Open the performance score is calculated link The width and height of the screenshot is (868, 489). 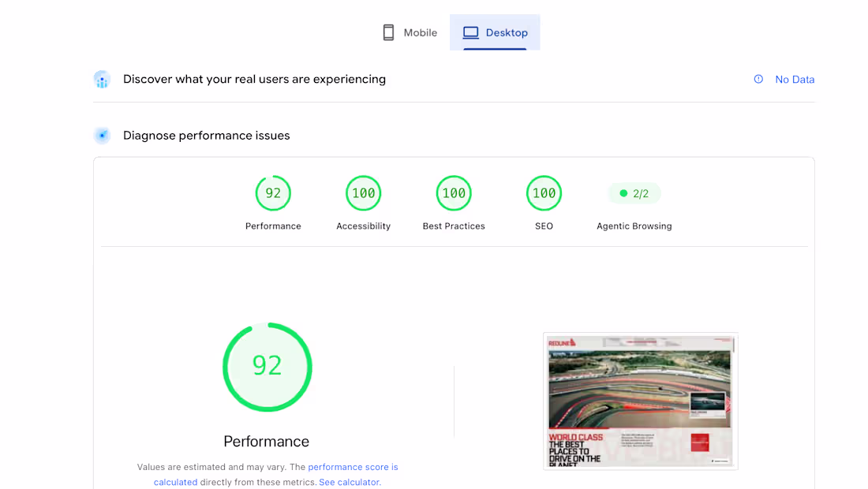pos(275,475)
